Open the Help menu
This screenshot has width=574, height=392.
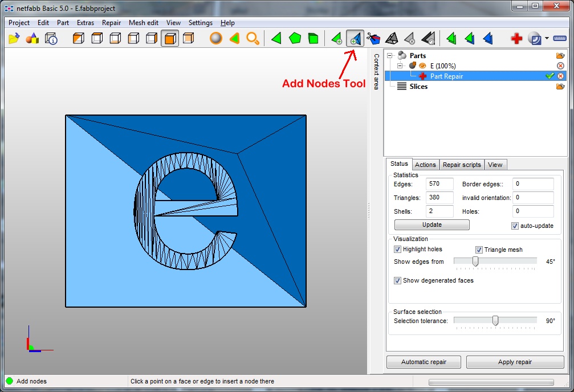click(227, 23)
